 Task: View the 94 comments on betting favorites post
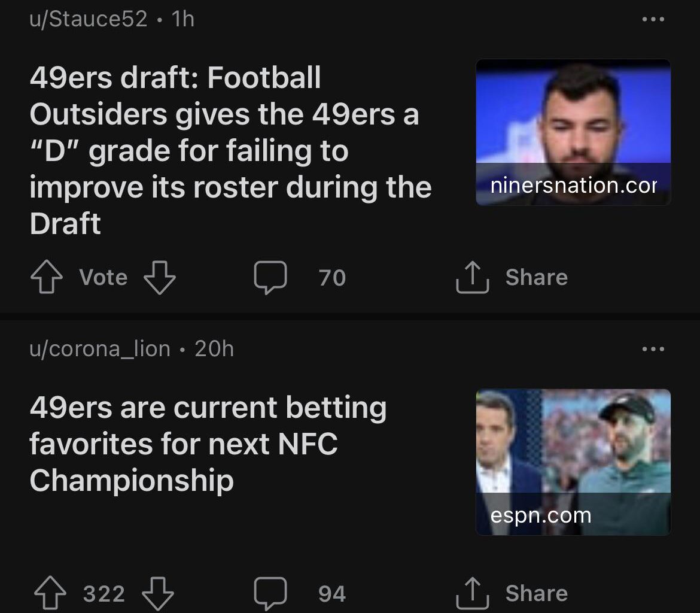tap(332, 594)
